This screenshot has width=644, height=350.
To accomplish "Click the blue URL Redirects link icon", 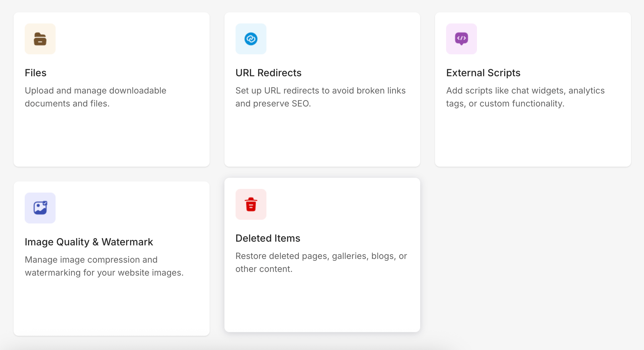I will click(251, 39).
